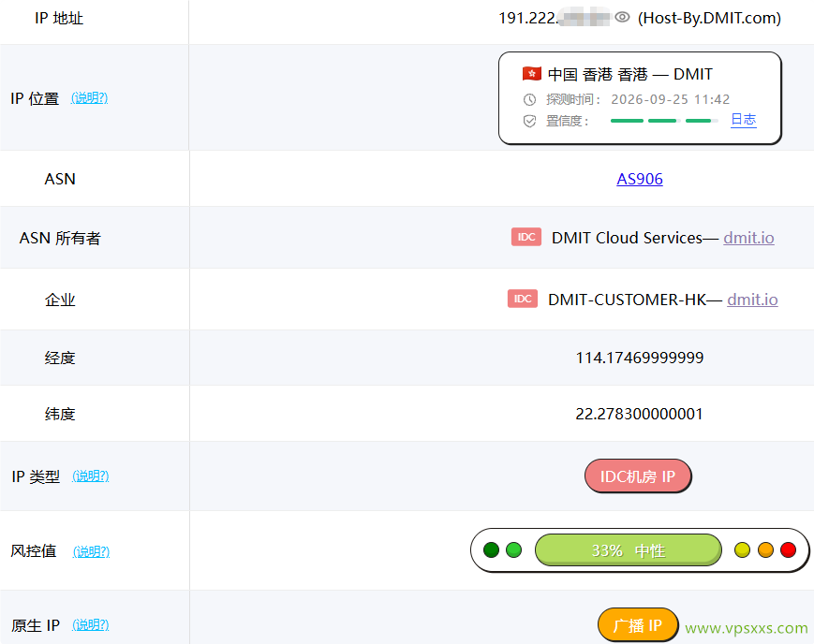This screenshot has width=814, height=644.
Task: Open 说明 help link for 原生 IP
Action: (x=90, y=624)
